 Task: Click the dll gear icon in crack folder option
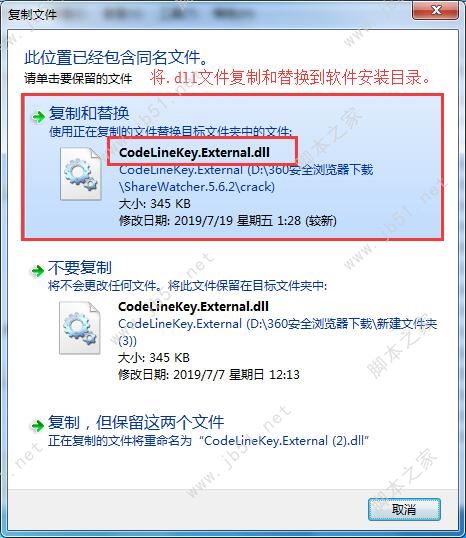click(x=81, y=174)
